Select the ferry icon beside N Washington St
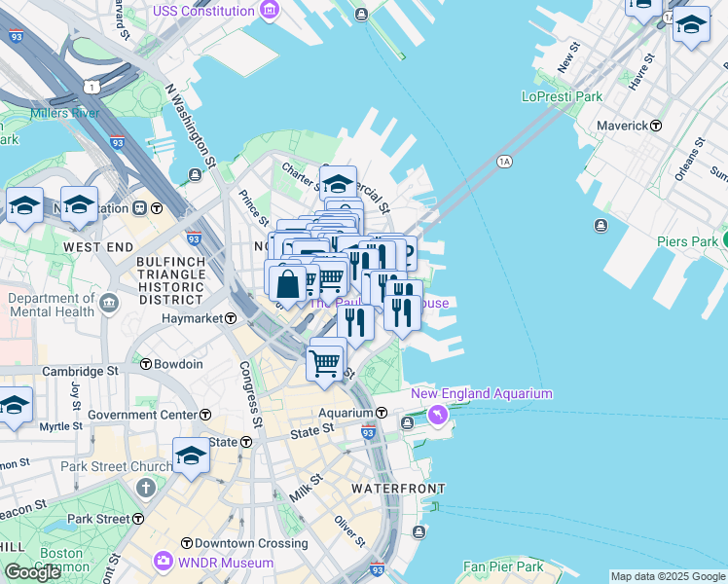 tap(195, 174)
